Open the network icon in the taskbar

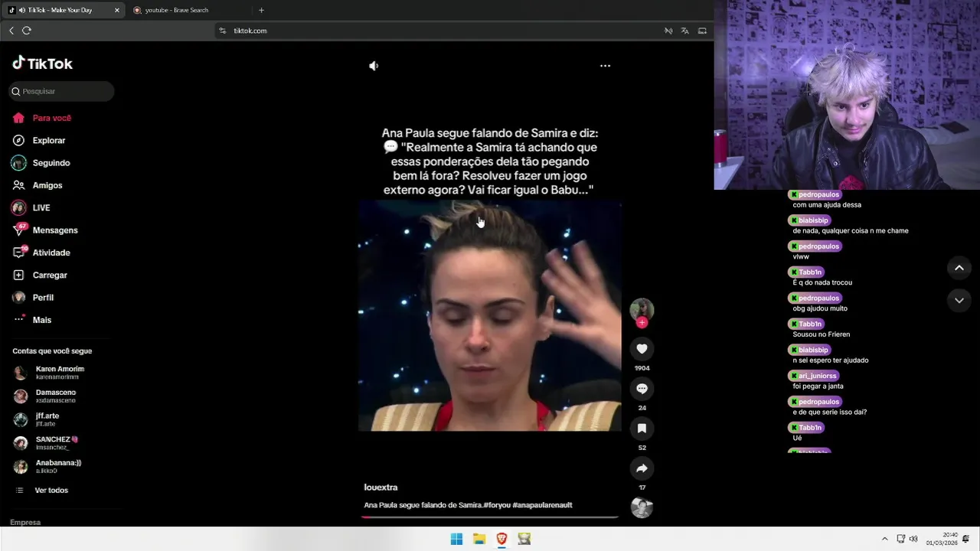click(x=901, y=539)
